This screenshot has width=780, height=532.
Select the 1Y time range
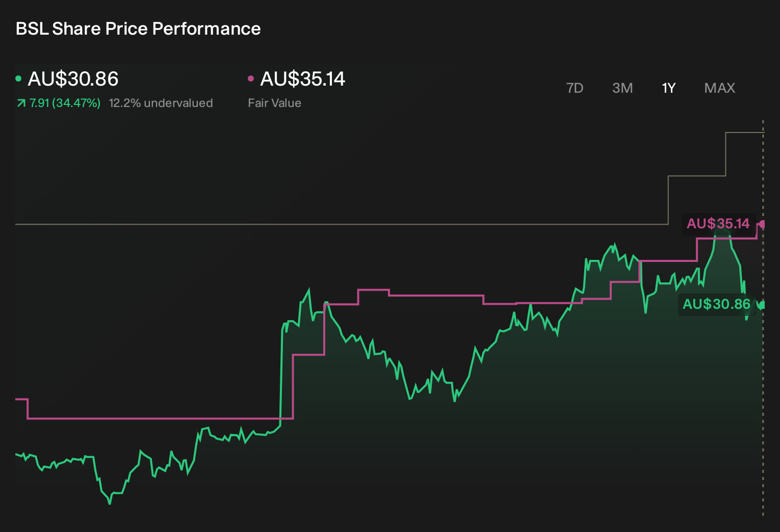[x=668, y=88]
